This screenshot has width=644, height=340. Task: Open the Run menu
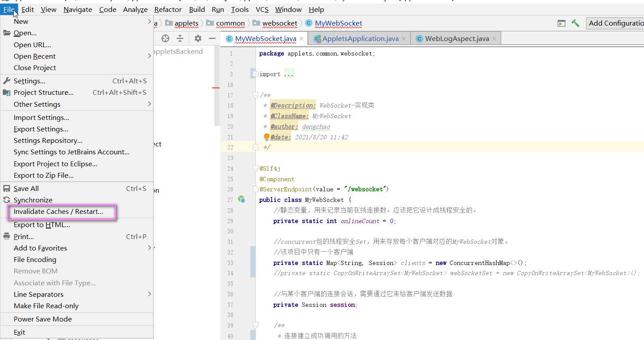pyautogui.click(x=218, y=9)
